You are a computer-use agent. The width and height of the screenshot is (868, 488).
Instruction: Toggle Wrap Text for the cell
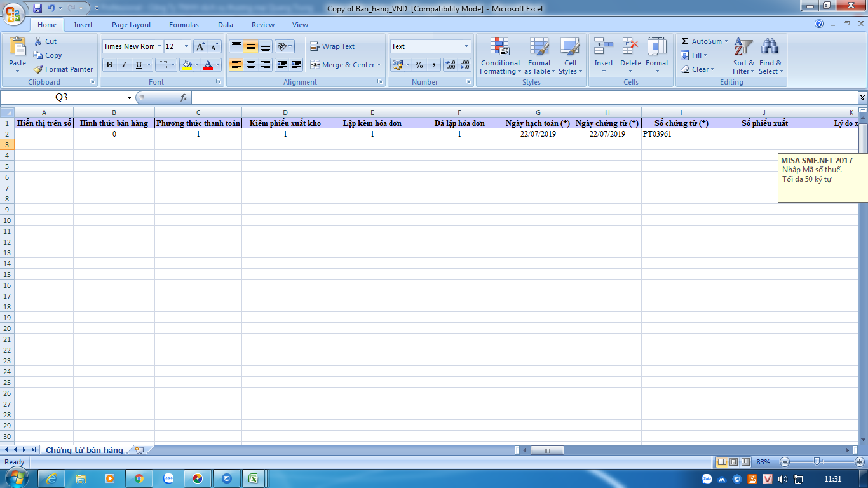[x=332, y=46]
